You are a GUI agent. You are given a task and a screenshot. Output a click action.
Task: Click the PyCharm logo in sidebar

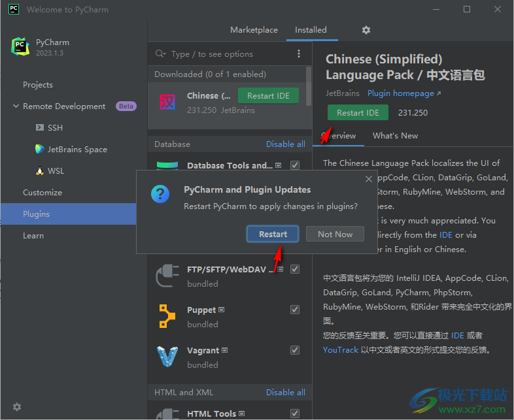[x=20, y=46]
